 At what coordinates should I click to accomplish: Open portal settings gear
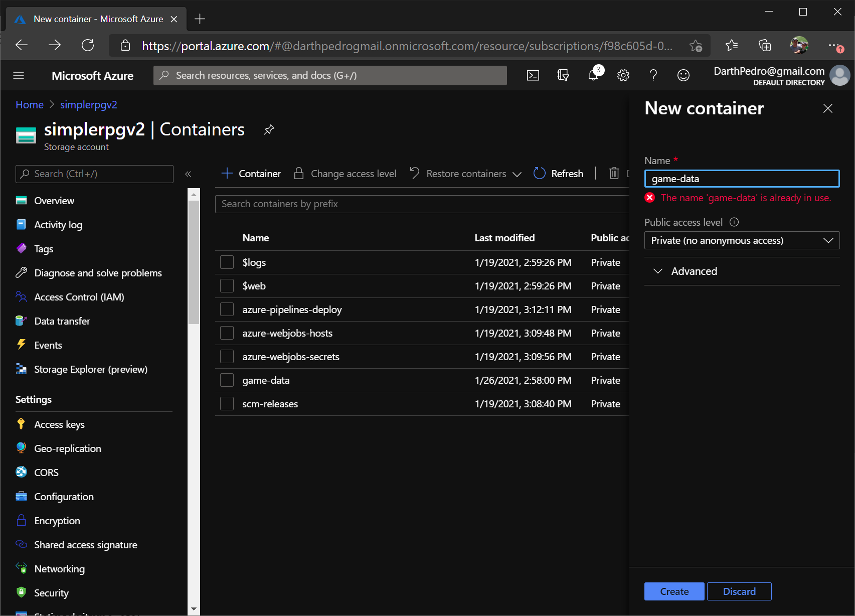tap(623, 75)
